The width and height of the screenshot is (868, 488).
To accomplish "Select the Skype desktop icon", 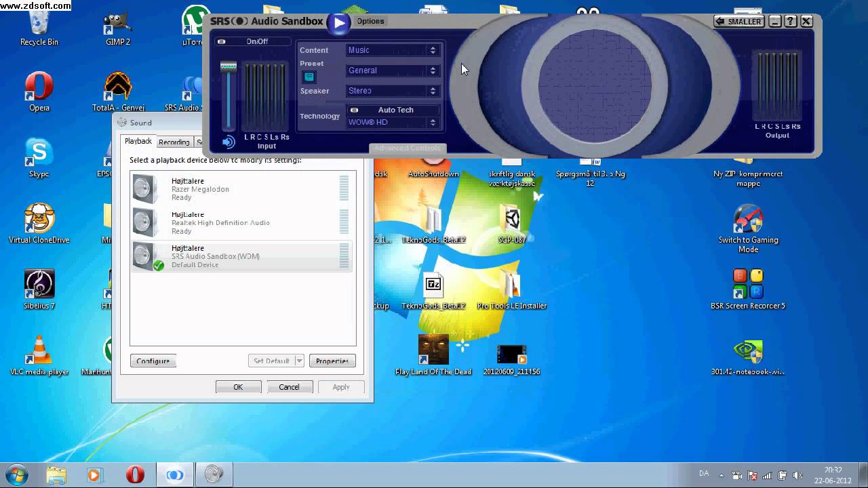I will [x=39, y=159].
